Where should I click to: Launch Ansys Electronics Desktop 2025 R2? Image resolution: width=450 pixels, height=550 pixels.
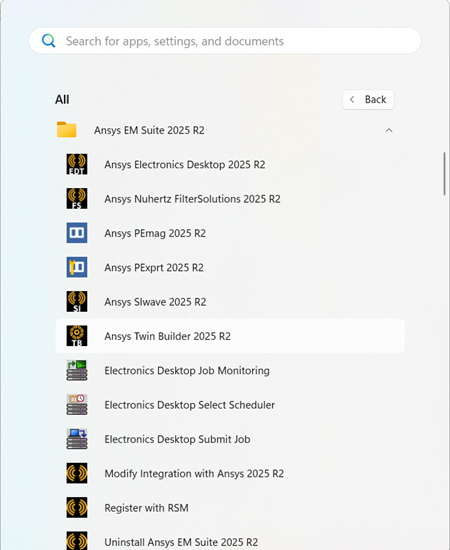point(230,164)
